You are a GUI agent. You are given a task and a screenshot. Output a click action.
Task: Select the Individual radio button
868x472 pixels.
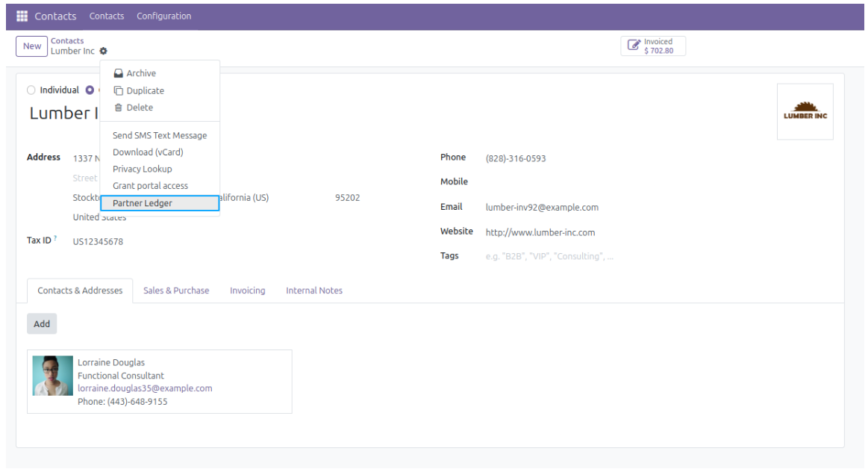point(31,90)
